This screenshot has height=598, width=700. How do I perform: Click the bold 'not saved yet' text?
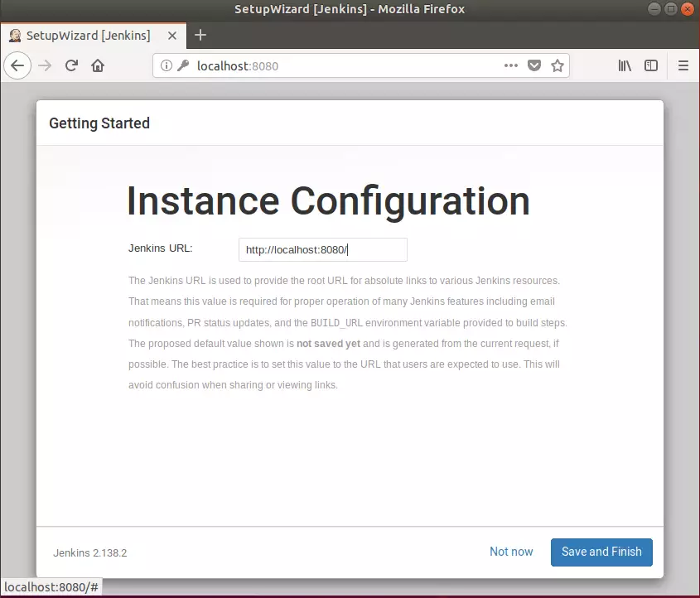point(328,344)
